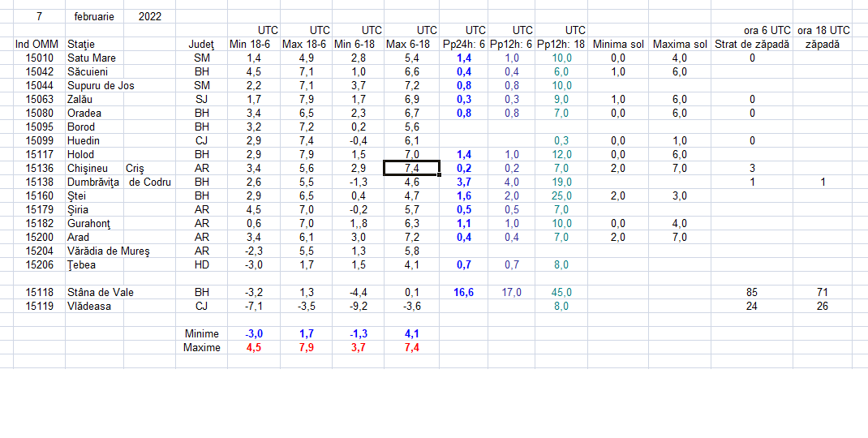The width and height of the screenshot is (868, 438).
Task: Select Stâna de Vale's snow depth 85
Action: pyautogui.click(x=752, y=292)
